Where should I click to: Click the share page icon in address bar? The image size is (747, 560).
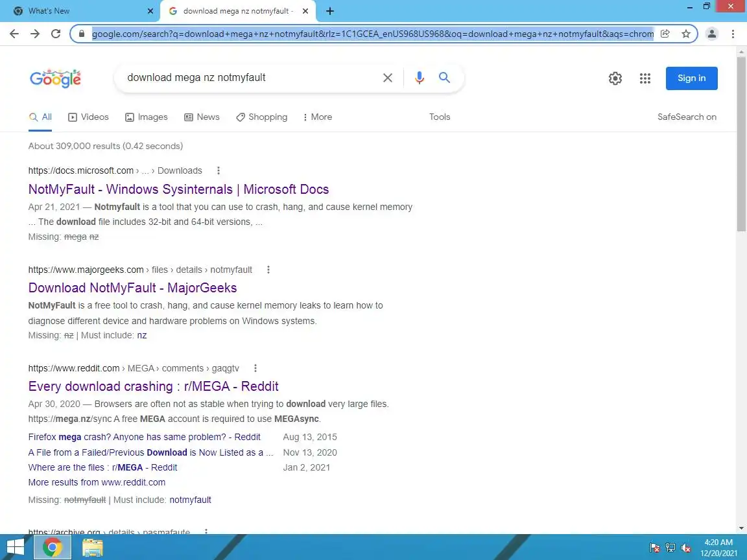(x=665, y=34)
